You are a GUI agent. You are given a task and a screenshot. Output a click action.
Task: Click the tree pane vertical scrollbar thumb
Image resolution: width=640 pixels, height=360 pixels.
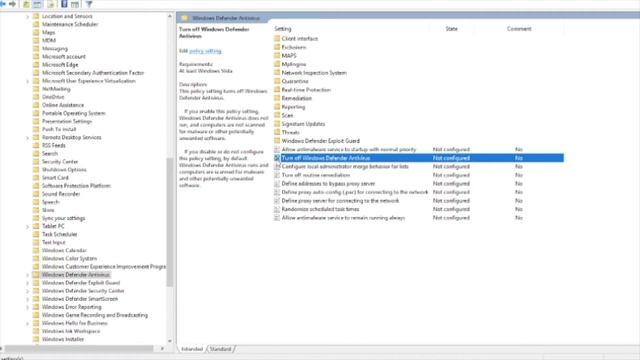click(170, 222)
